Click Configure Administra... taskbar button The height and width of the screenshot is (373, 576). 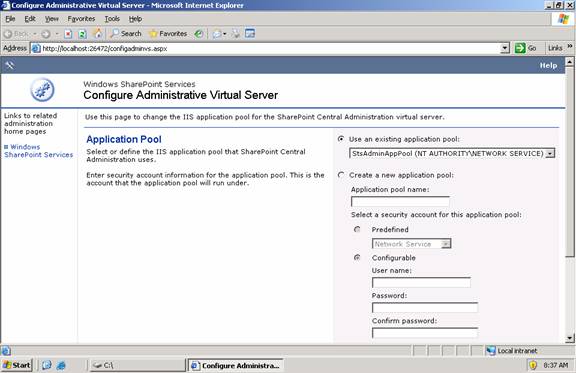click(235, 365)
